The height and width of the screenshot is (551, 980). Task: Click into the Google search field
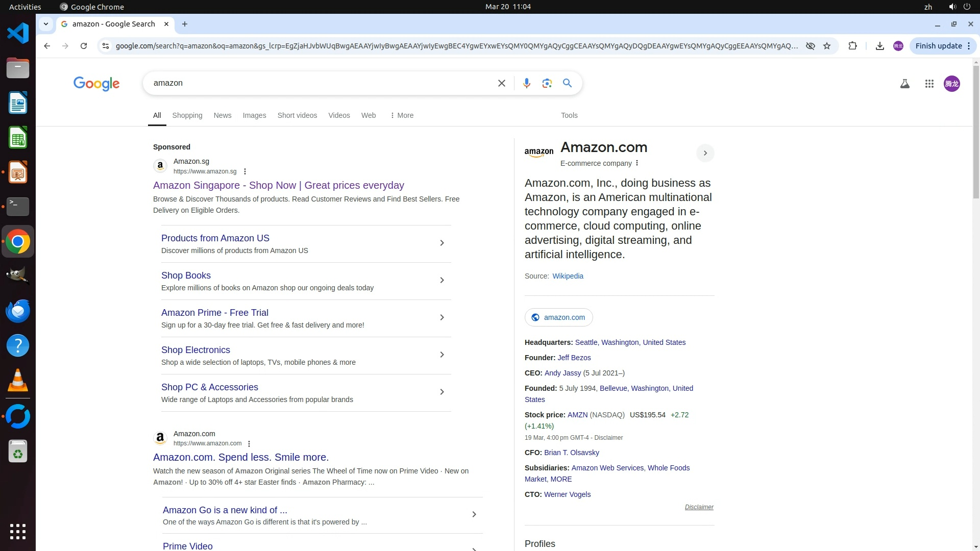(322, 83)
